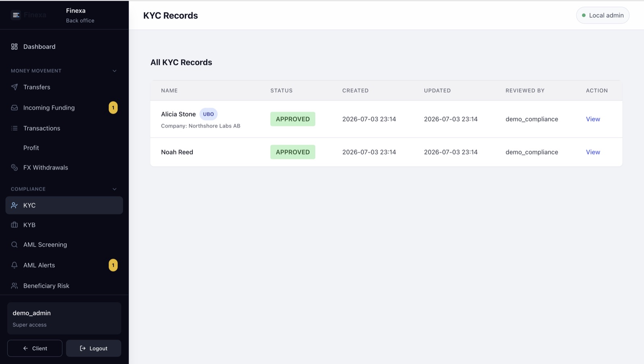Open the AML Alerts menu item
The height and width of the screenshot is (364, 644).
tap(64, 265)
